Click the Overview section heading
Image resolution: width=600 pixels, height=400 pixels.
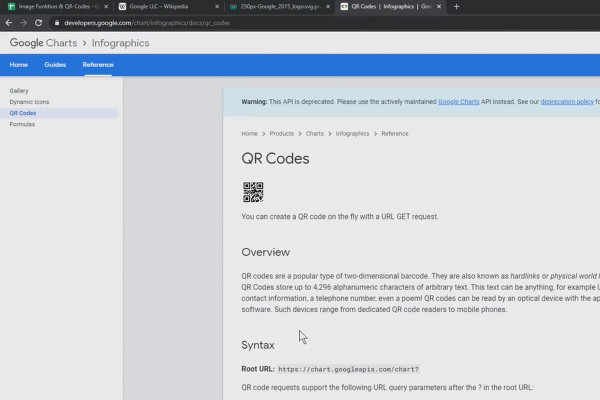tap(266, 252)
